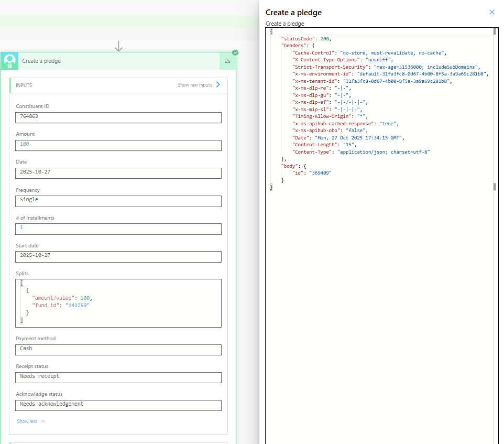Screen dimensions: 504x444
Task: Click the x-ms-tenant-id header value
Action: pos(397,81)
